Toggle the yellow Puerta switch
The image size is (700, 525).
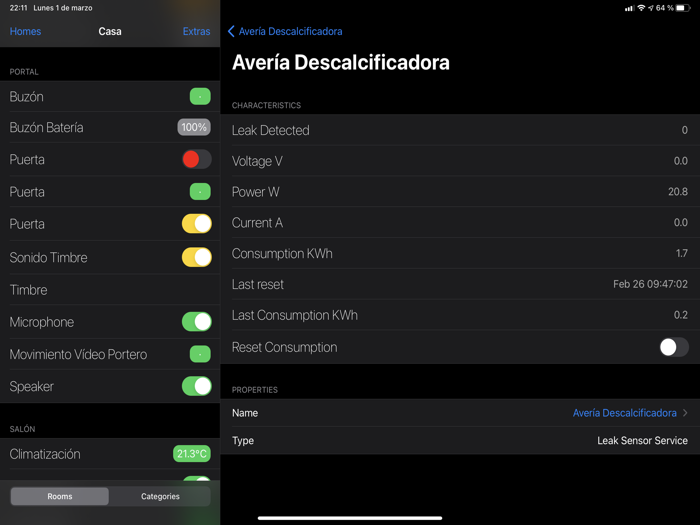[x=196, y=224]
